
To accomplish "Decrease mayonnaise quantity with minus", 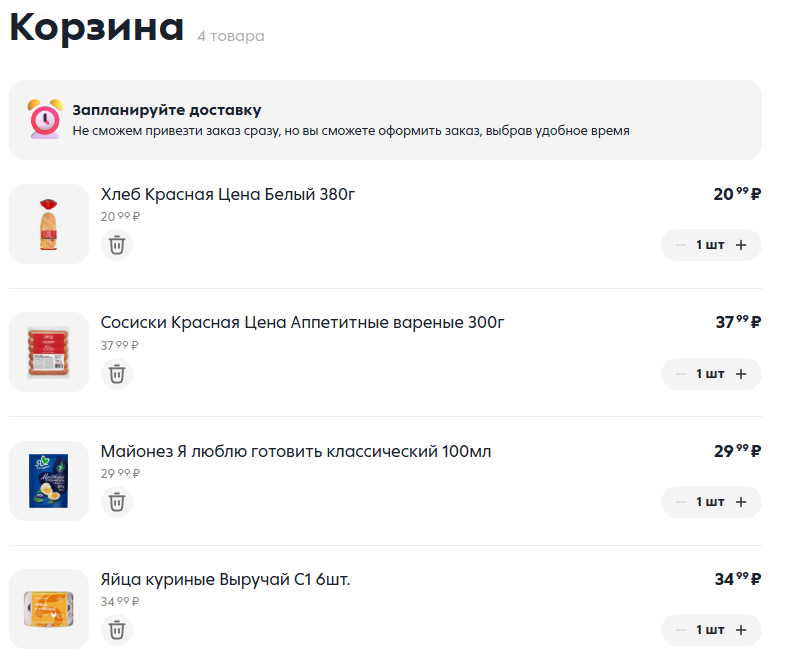I will click(681, 502).
